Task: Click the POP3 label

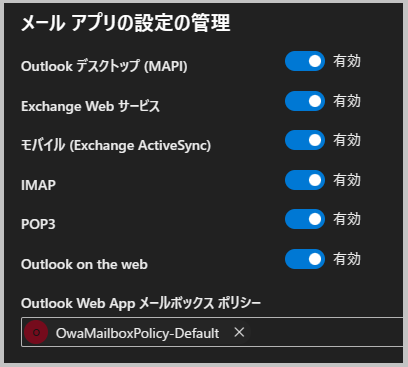Action: tap(38, 224)
